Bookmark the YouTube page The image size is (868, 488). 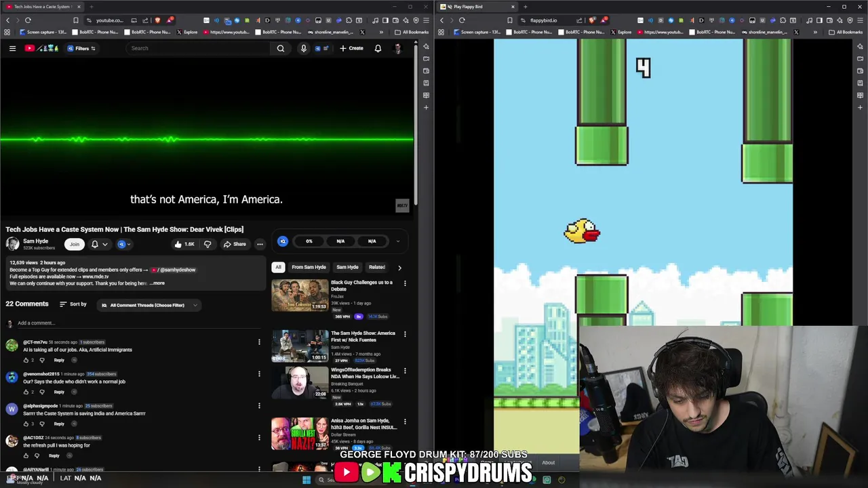pyautogui.click(x=75, y=20)
